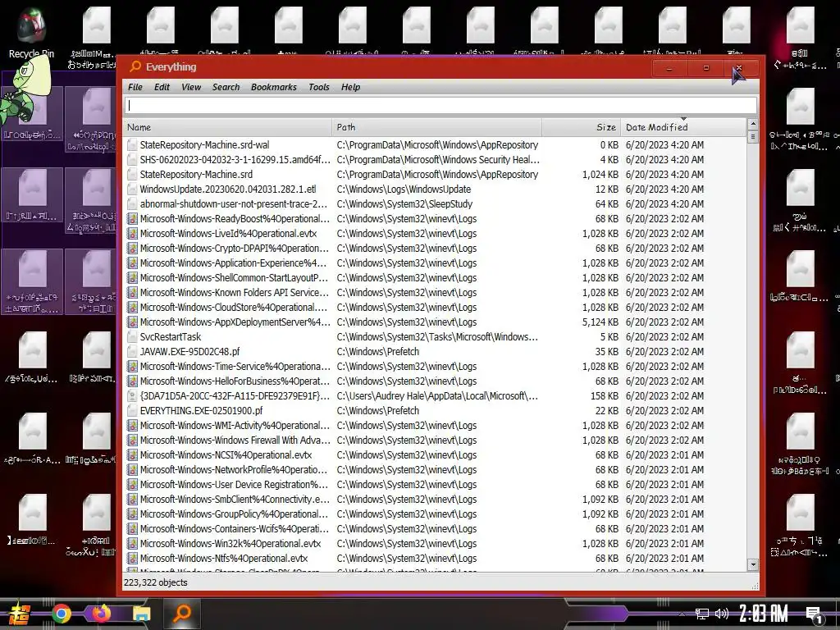Open volume control in system tray
Image resolution: width=840 pixels, height=630 pixels.
[721, 614]
